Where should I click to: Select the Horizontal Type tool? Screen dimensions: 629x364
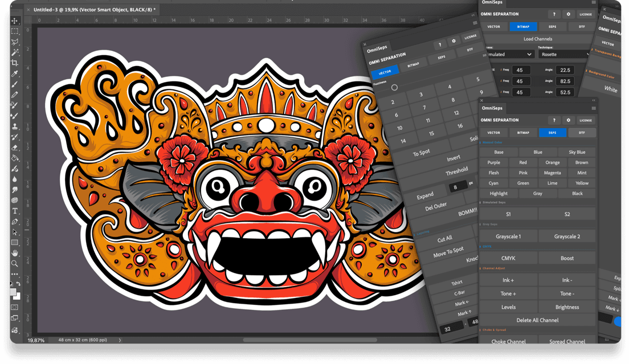15,211
